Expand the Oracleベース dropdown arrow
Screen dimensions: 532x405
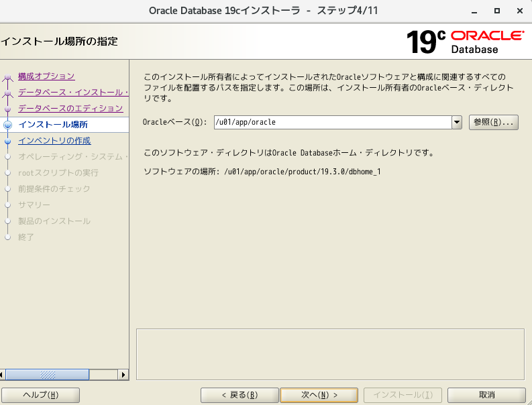point(457,122)
